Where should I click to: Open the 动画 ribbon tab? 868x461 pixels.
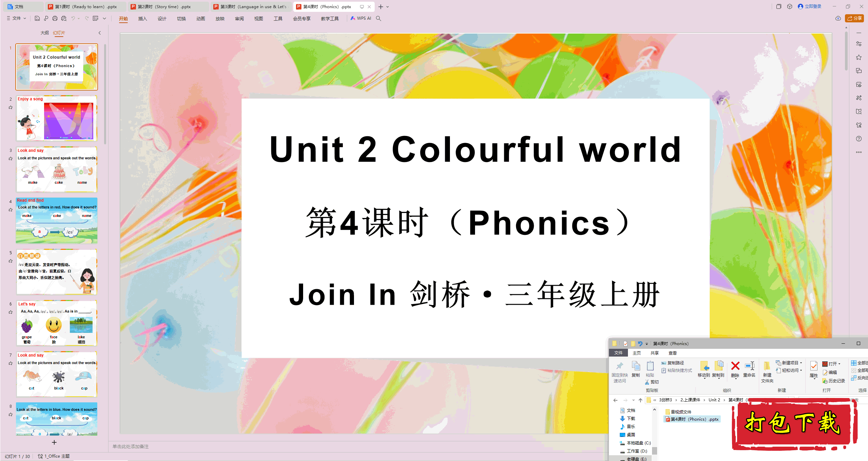(200, 19)
